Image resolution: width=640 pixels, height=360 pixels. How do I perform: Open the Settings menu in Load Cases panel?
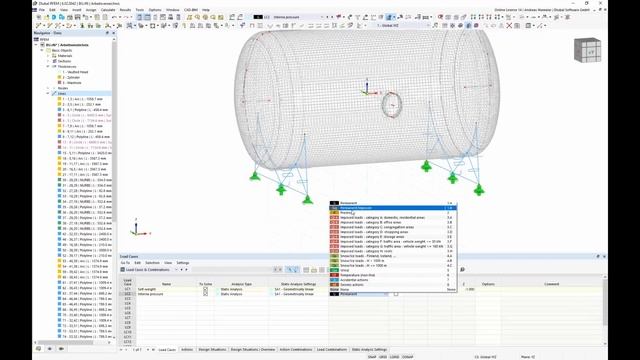(x=182, y=263)
